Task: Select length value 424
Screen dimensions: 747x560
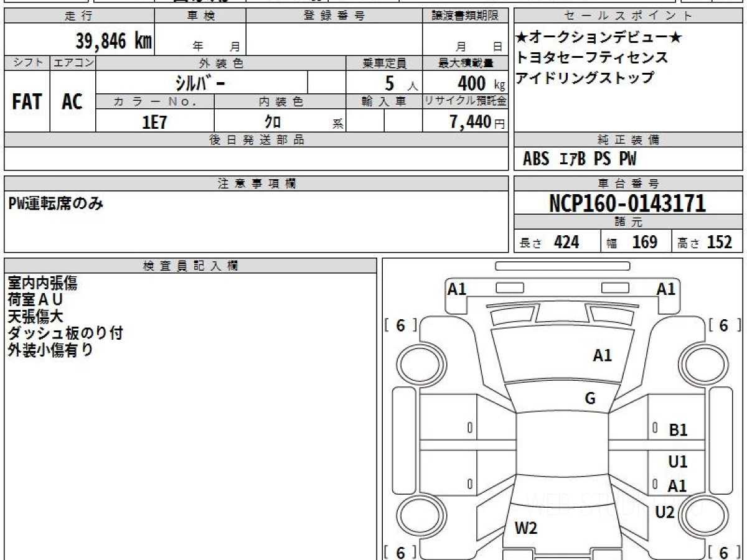Action: 566,242
